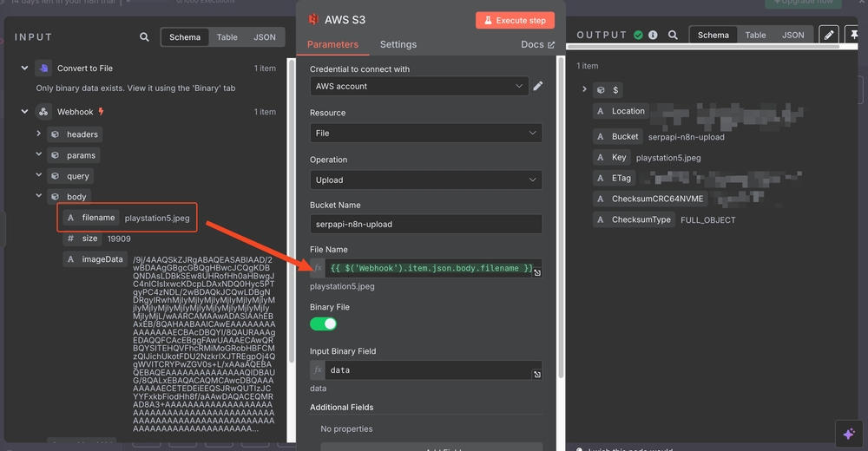The width and height of the screenshot is (868, 451).
Task: Open the Resource dropdown showing File
Action: click(x=425, y=133)
